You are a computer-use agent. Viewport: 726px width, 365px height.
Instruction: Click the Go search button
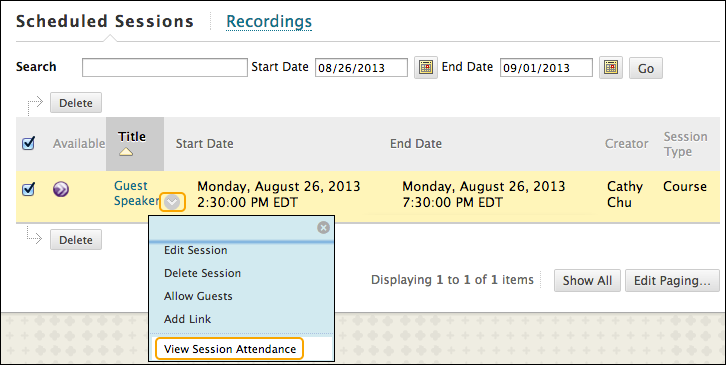tap(645, 68)
